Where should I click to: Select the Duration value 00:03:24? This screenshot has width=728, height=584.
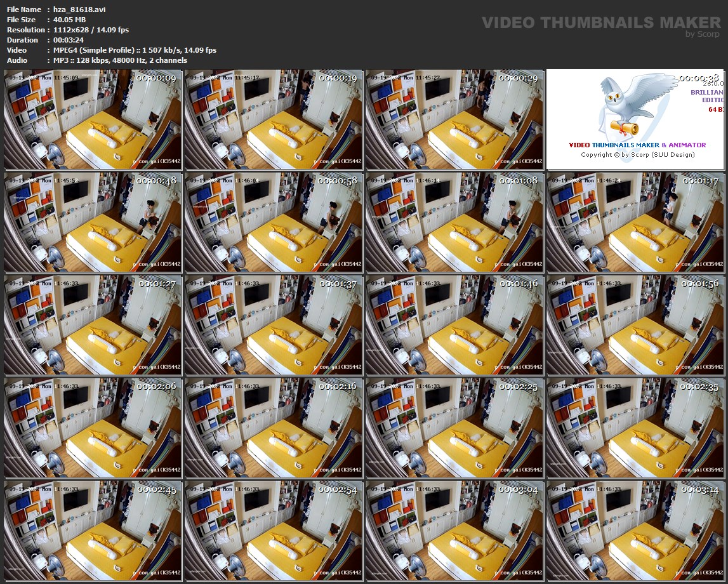[x=68, y=40]
